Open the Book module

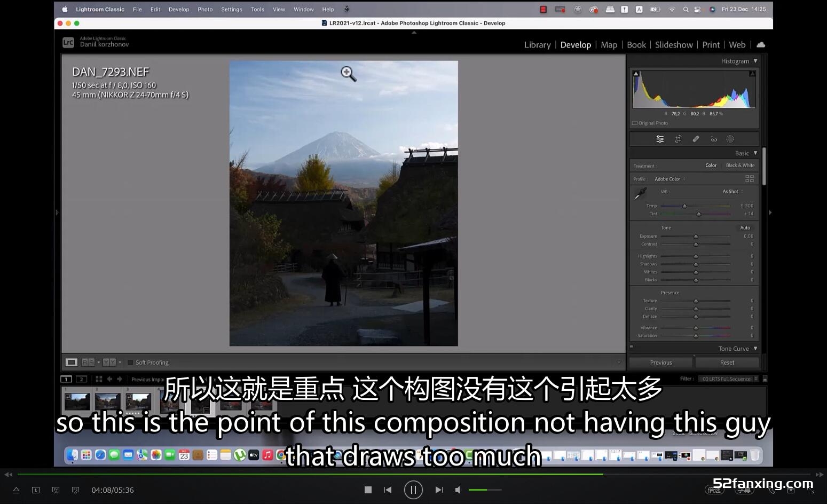tap(636, 45)
